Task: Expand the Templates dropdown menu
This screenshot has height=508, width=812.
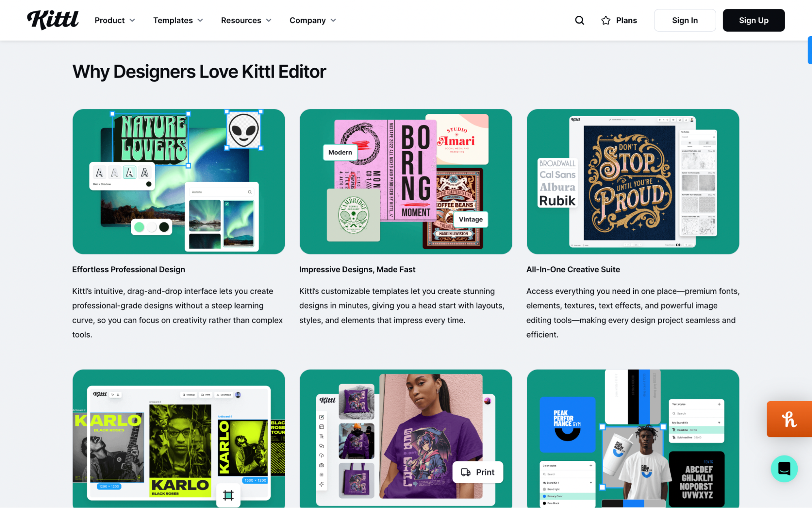Action: (x=178, y=20)
